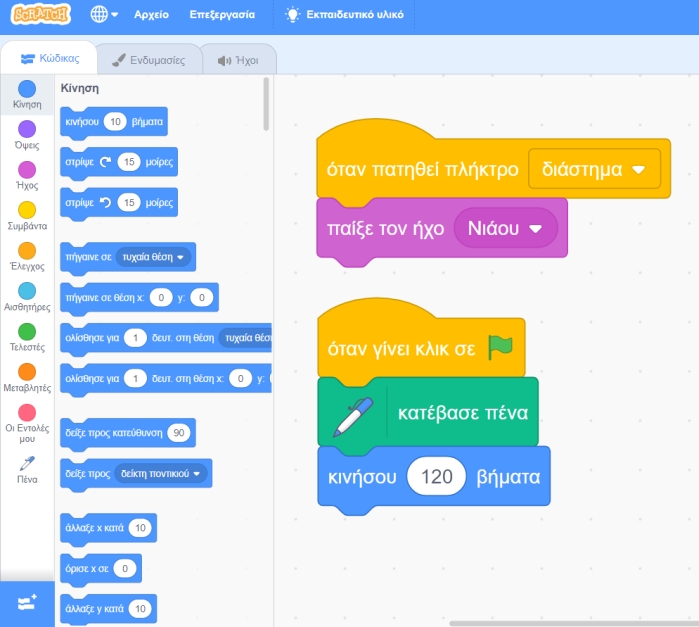Click the 120 steps input field
Viewport: 699px width, 627px height.
(x=436, y=476)
